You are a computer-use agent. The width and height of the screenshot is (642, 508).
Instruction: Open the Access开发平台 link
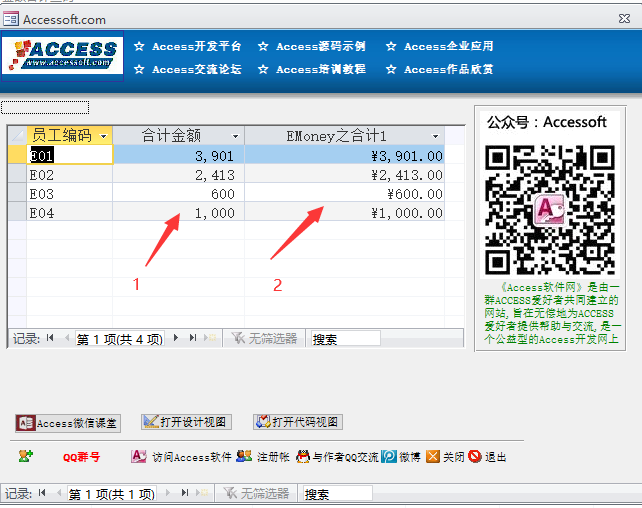197,46
